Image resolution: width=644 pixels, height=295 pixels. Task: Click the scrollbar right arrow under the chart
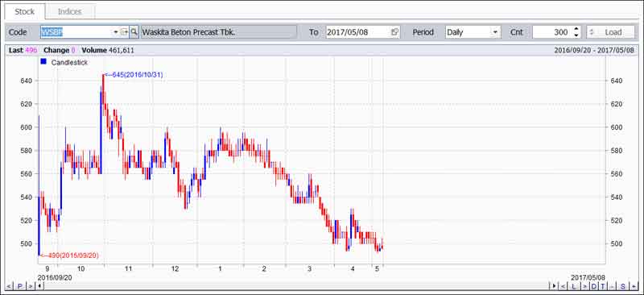[555, 286]
